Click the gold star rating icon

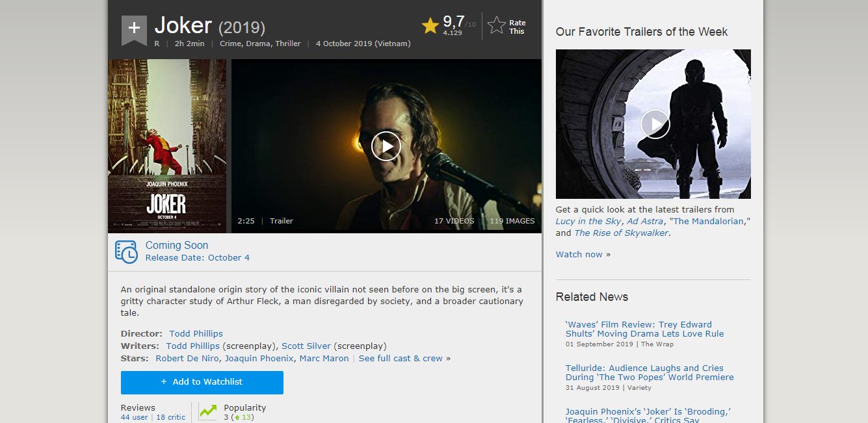pyautogui.click(x=430, y=26)
